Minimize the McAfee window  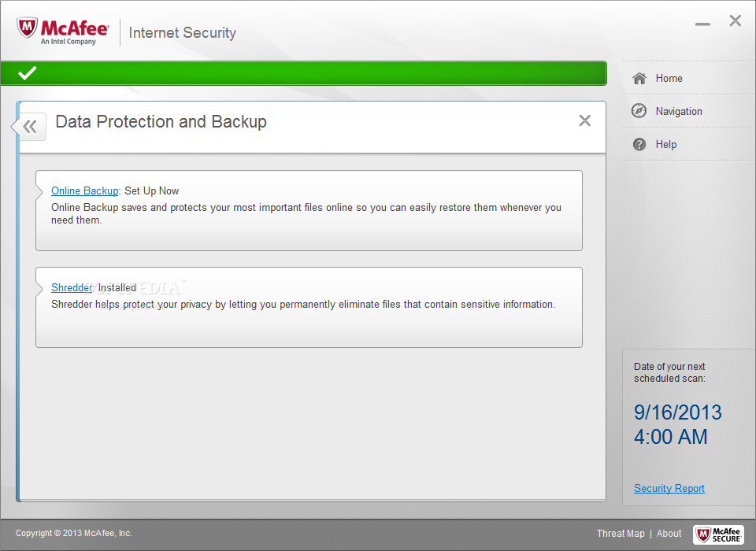702,24
